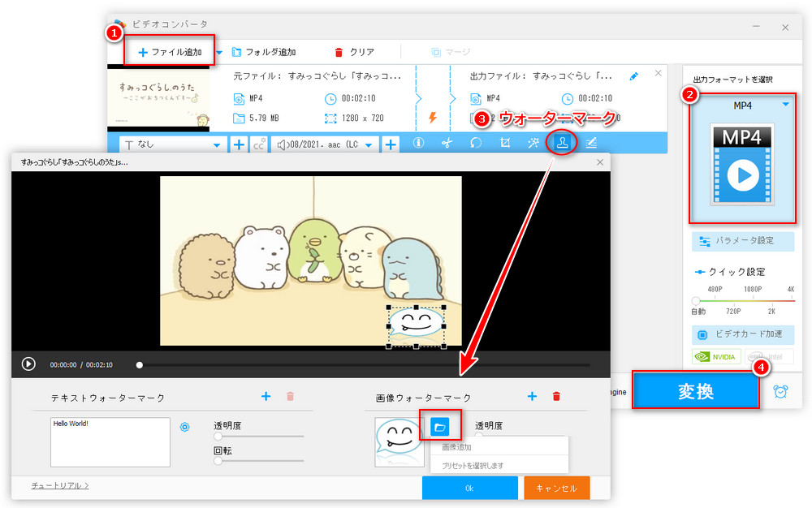Select the scissors trim tool
Image resolution: width=812 pixels, height=508 pixels.
click(x=447, y=143)
